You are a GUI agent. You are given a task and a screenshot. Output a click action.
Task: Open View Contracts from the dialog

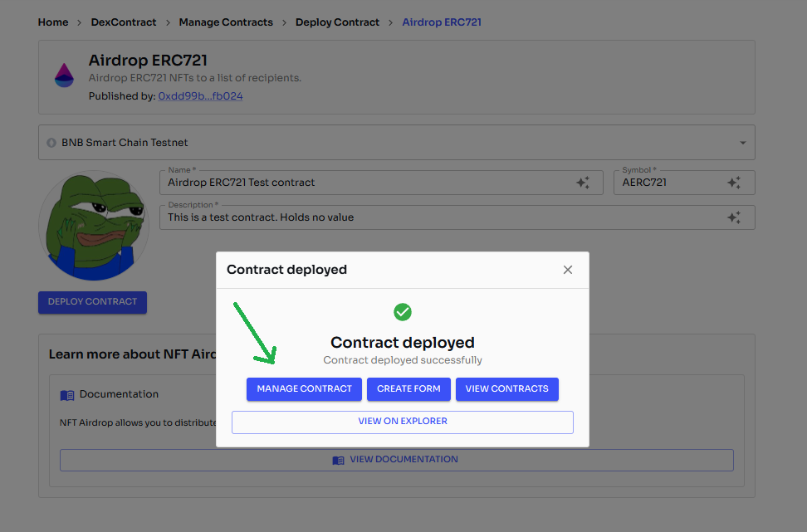click(506, 389)
